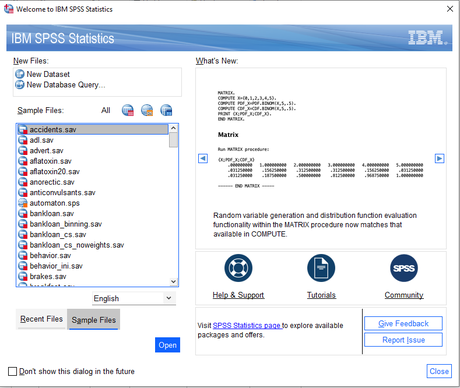Screen dimensions: 460x388
Task: Click the Help & Support lifebuoy icon
Action: coord(238,268)
